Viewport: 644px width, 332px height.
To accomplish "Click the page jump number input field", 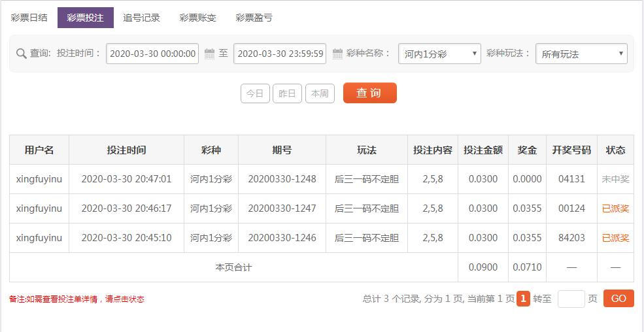I will [571, 299].
